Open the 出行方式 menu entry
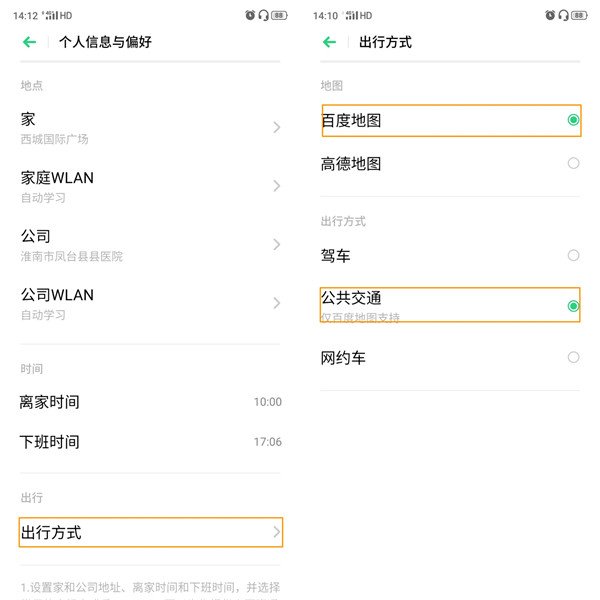Viewport: 600px width, 600px height. (150, 533)
